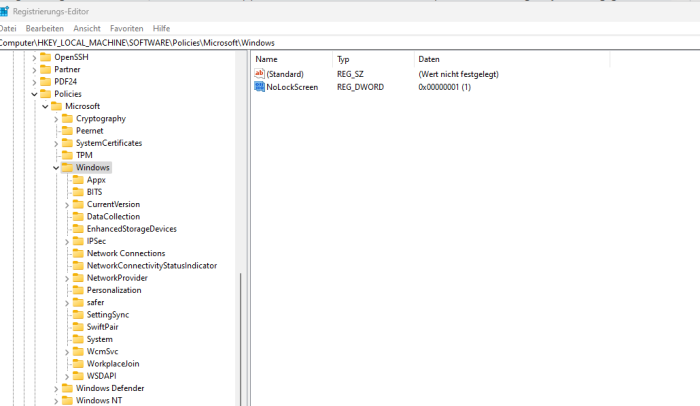Click the string value icon of (Standard)
Screen dimensions: 700x406
tap(259, 74)
